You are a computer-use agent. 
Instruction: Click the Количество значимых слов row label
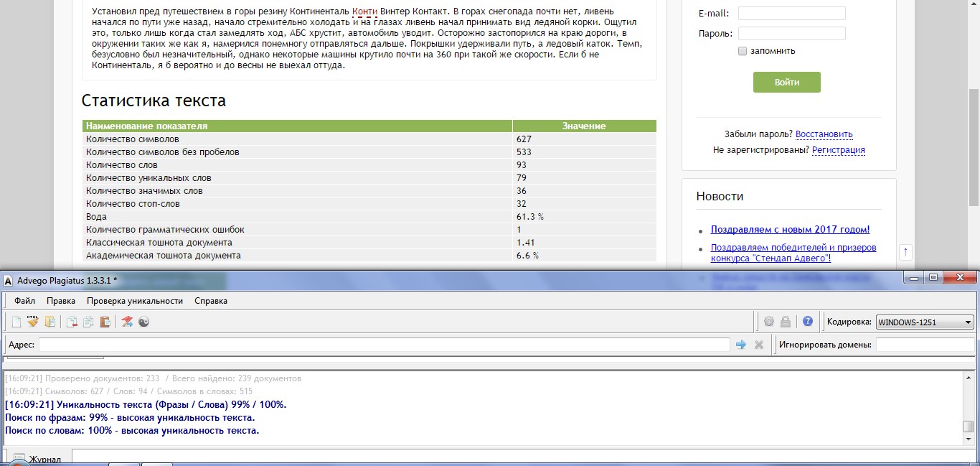[144, 191]
